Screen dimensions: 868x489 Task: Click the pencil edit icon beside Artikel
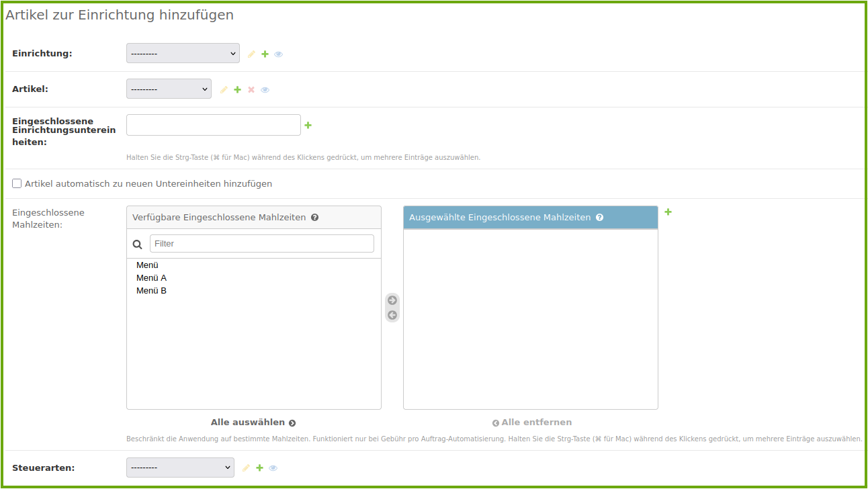pos(224,89)
